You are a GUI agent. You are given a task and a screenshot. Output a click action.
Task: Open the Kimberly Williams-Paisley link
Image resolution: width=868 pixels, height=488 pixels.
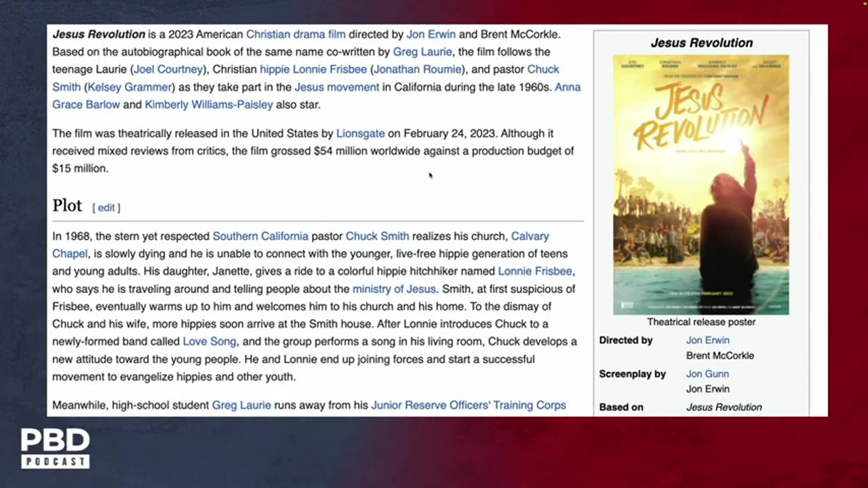[x=209, y=104]
